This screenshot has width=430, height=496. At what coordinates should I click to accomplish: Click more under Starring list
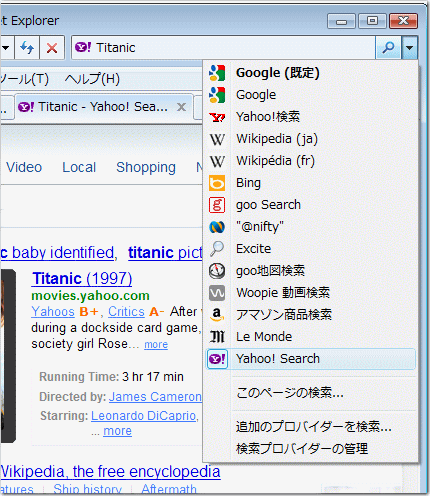(x=117, y=431)
